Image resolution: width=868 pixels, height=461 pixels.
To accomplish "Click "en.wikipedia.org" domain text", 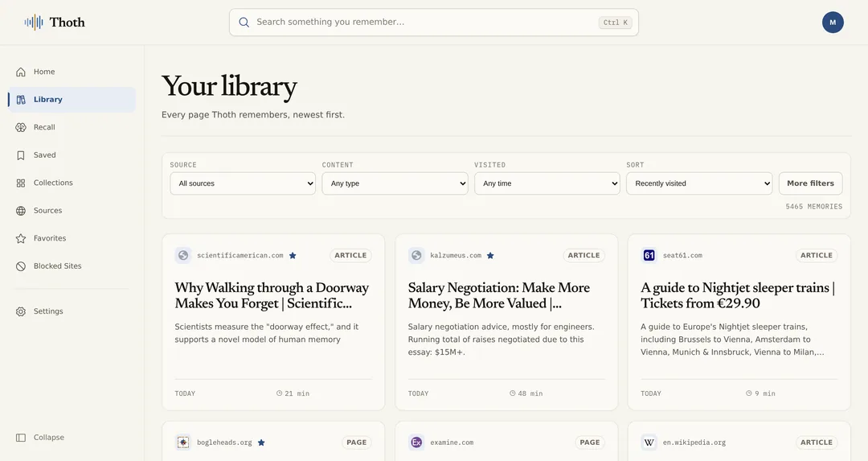I will click(x=694, y=442).
